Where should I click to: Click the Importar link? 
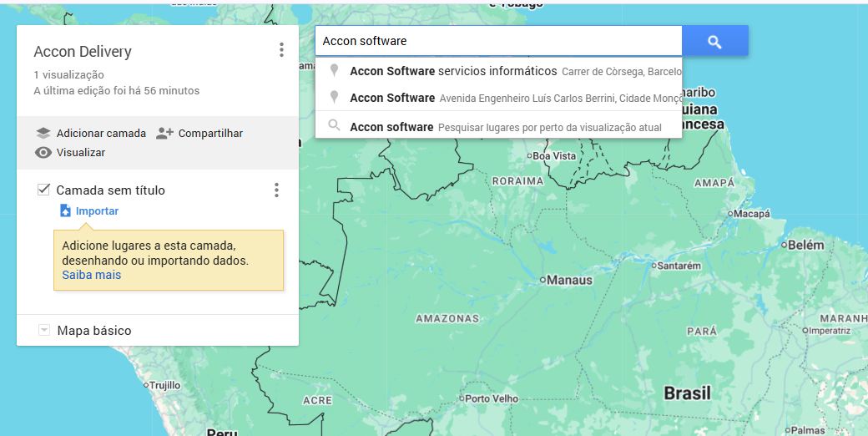97,211
